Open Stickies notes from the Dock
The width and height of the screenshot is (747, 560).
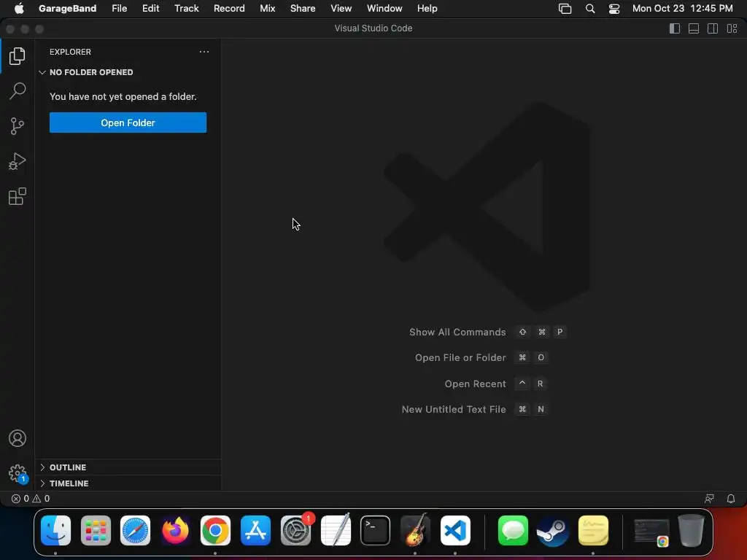pyautogui.click(x=593, y=530)
